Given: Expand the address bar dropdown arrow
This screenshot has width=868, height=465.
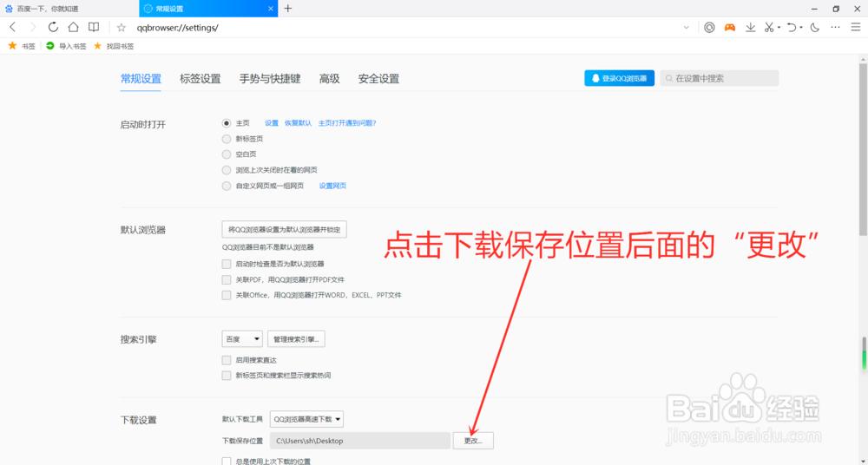Looking at the screenshot, I should 687,27.
